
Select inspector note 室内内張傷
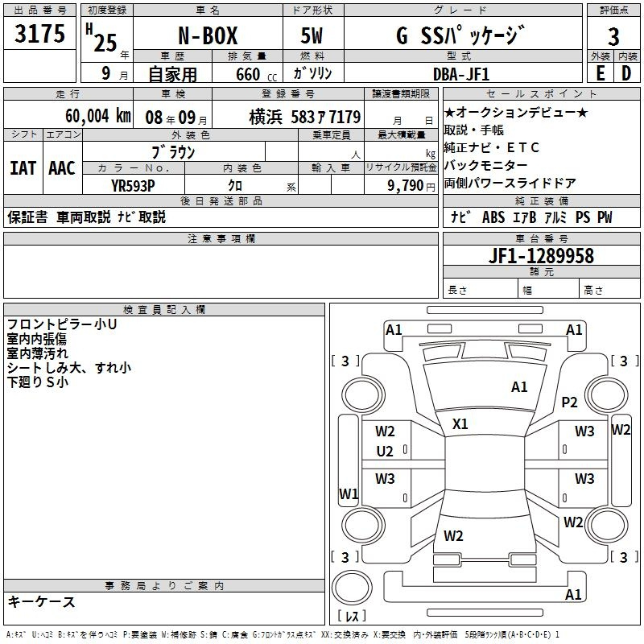[37, 339]
